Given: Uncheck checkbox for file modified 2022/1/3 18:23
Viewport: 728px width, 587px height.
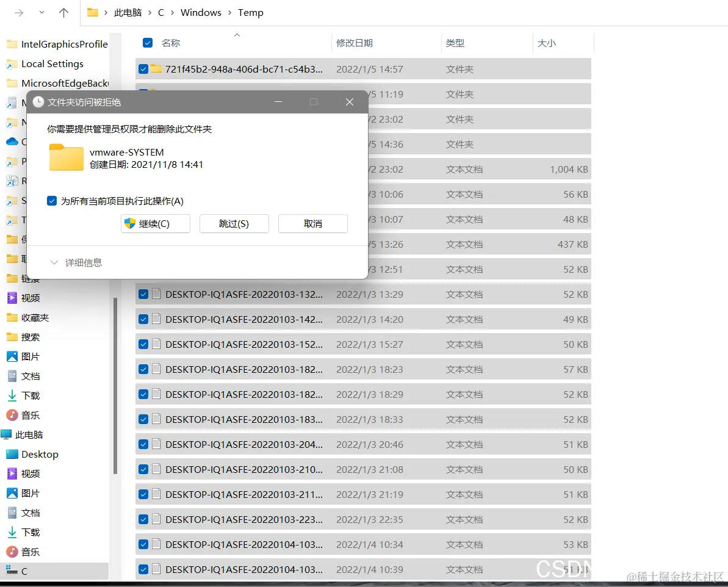Looking at the screenshot, I should [143, 369].
